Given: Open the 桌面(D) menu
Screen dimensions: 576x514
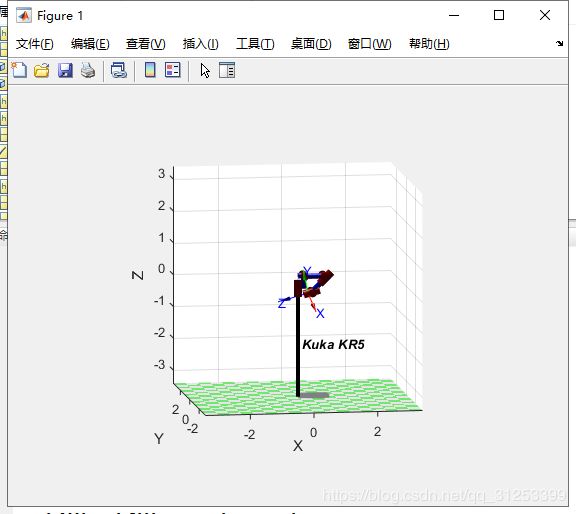Looking at the screenshot, I should click(311, 44).
